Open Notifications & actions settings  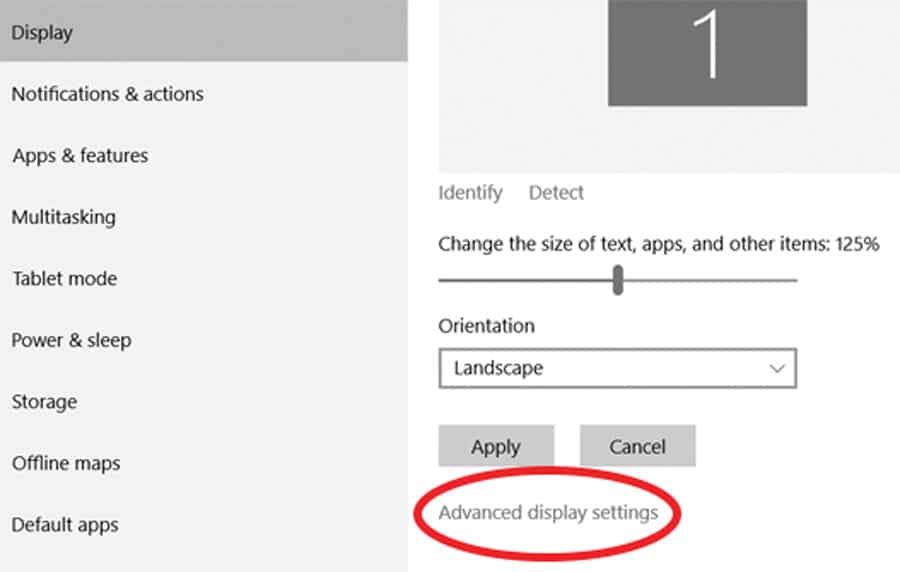[x=107, y=94]
